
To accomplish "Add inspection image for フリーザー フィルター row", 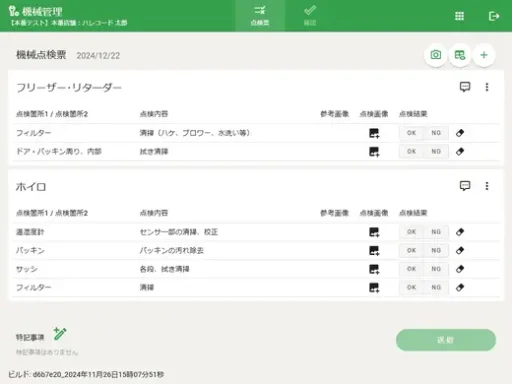I will tap(374, 133).
